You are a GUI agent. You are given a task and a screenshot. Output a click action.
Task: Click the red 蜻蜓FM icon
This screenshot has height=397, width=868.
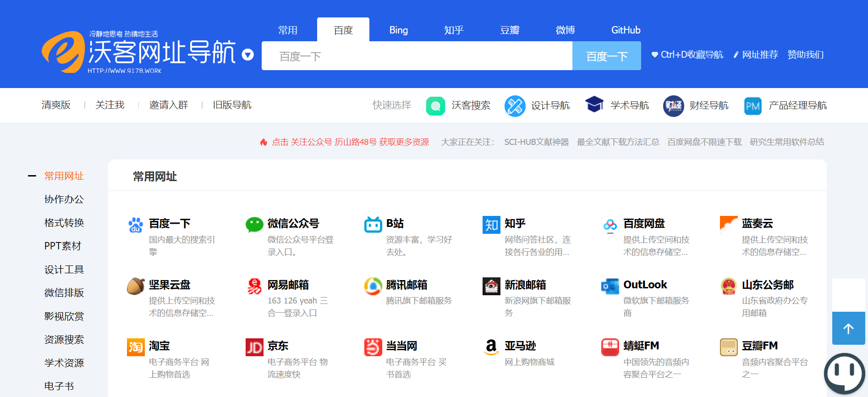(610, 347)
